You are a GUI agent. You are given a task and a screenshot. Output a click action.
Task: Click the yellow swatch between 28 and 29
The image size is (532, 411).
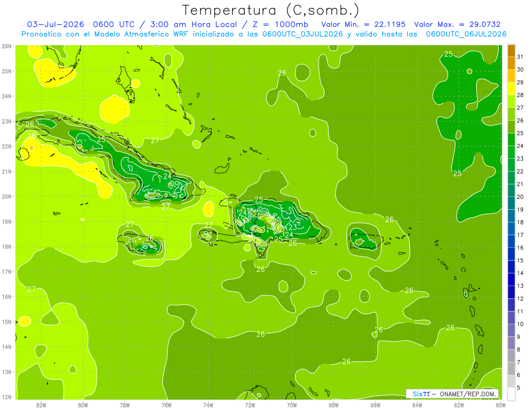(511, 89)
